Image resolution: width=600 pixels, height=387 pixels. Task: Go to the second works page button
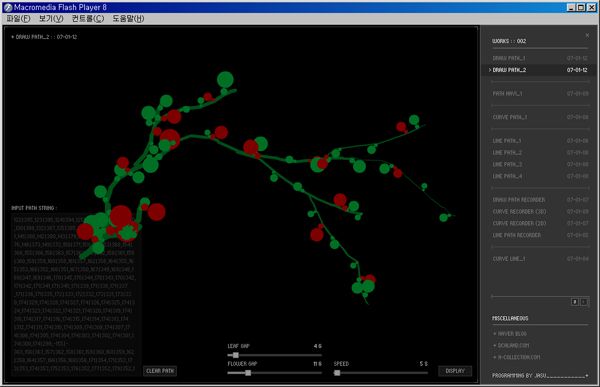(584, 302)
